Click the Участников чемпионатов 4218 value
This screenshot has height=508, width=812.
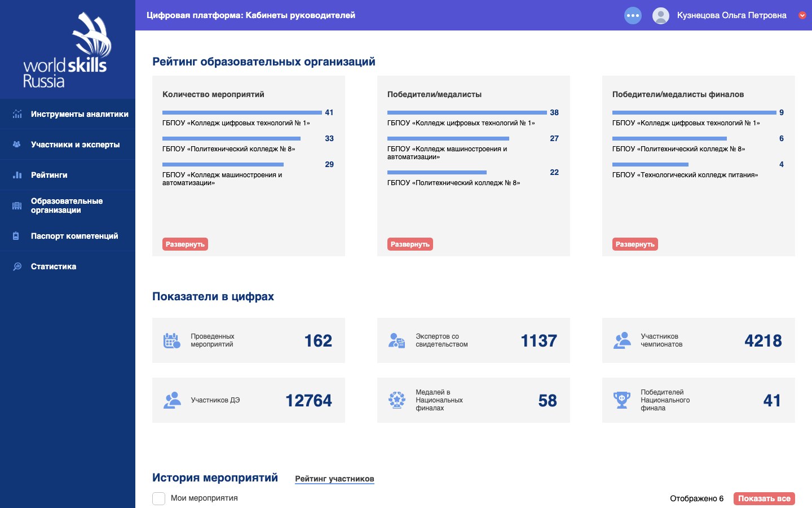click(763, 340)
